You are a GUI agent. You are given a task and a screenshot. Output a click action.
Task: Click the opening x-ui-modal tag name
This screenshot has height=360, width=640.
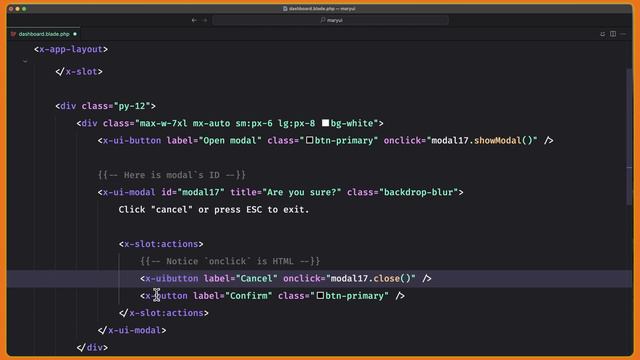(x=129, y=192)
